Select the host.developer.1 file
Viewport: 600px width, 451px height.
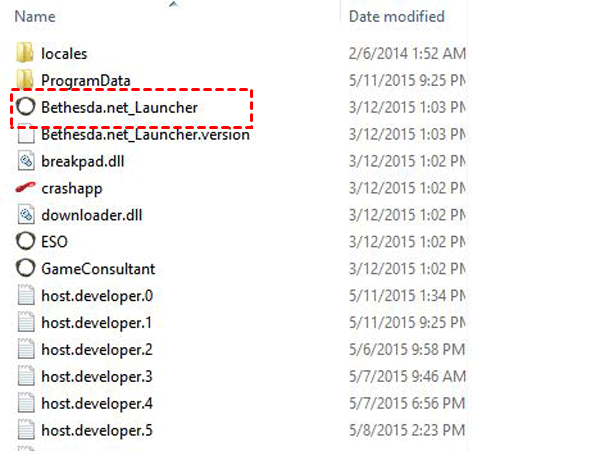coord(97,323)
